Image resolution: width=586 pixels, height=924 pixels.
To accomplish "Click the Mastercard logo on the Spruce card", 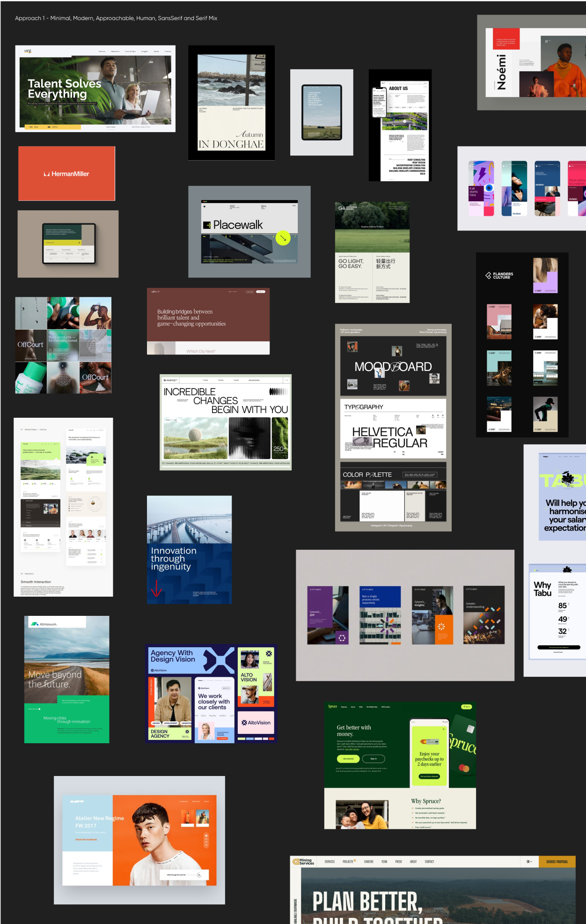I will pos(464,768).
